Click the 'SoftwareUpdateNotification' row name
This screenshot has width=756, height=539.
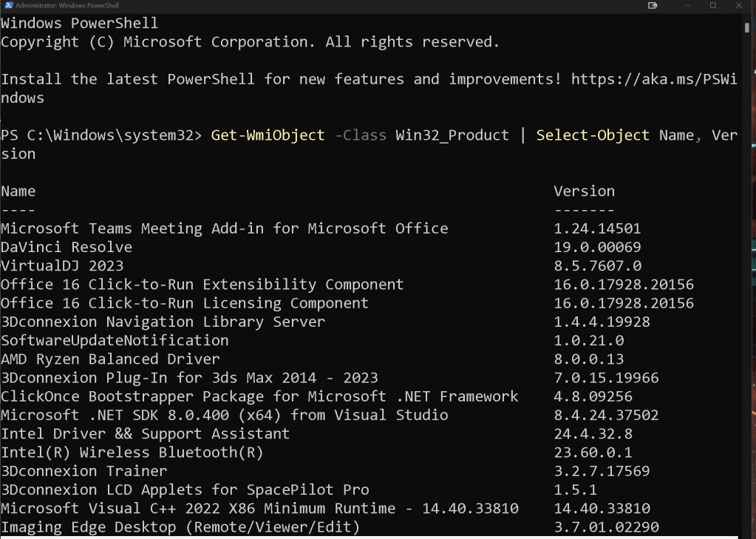coord(115,340)
